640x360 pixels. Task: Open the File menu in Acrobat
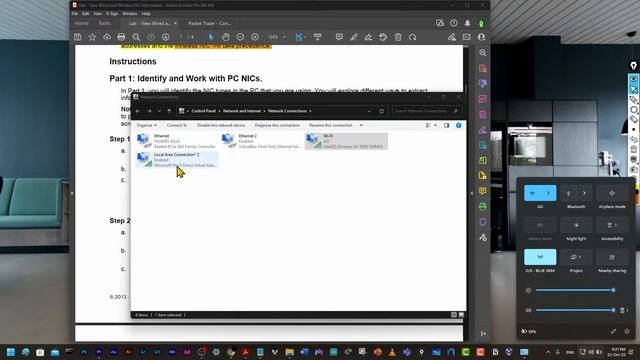[x=74, y=13]
